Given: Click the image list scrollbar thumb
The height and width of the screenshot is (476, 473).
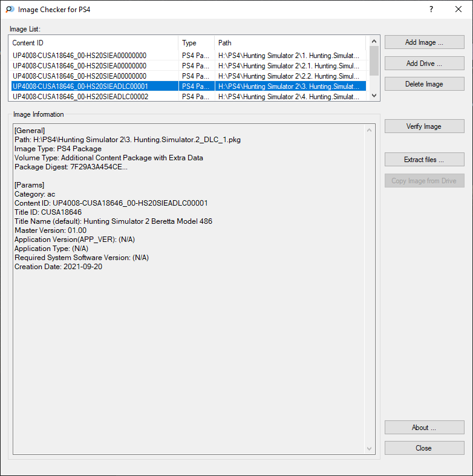Looking at the screenshot, I should coord(374,60).
